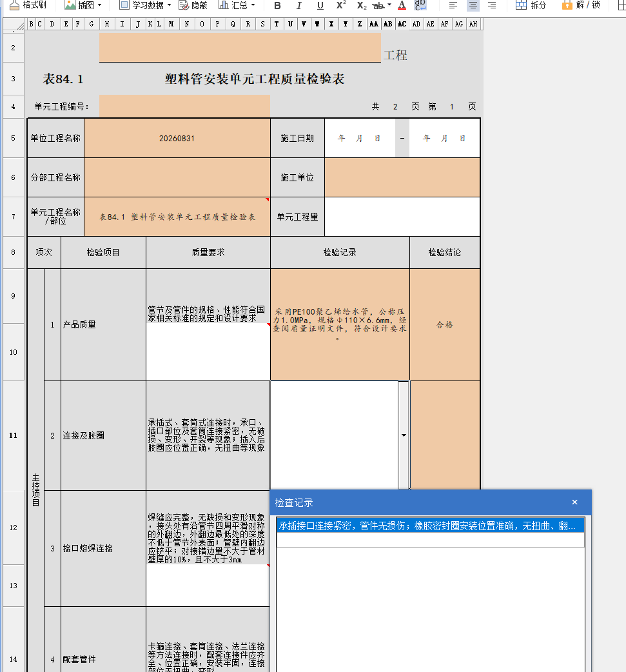Click the 拆分 split cells button

[x=531, y=5]
